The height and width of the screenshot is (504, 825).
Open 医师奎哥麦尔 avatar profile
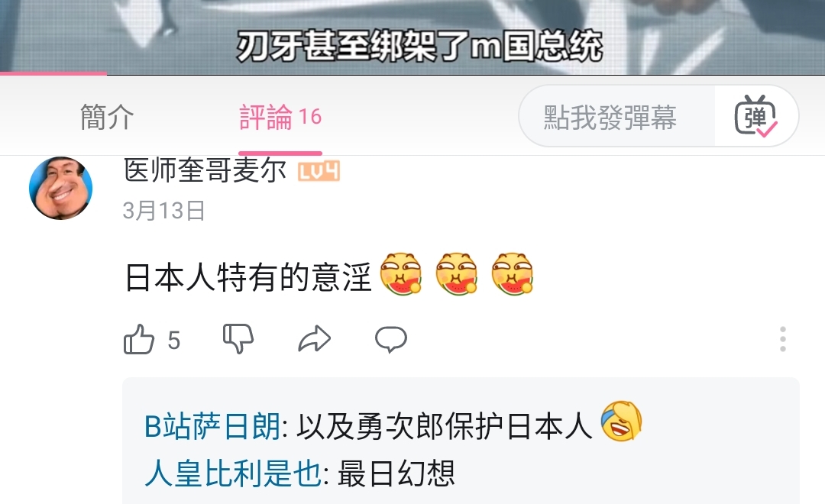pos(60,188)
